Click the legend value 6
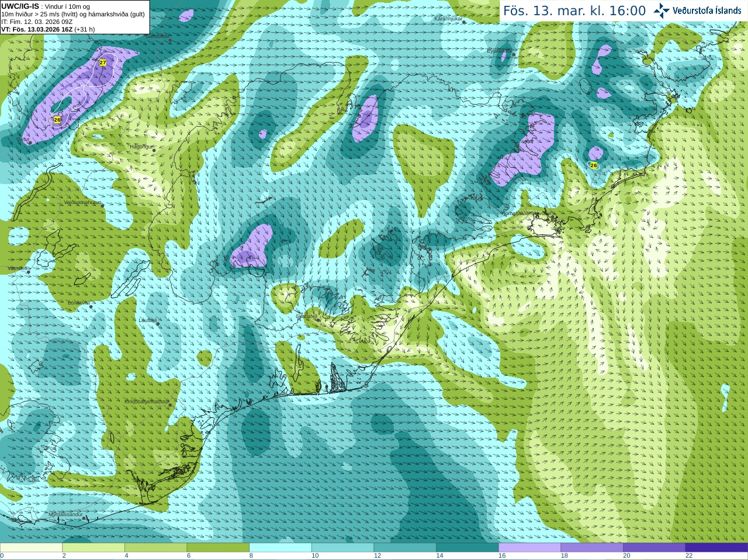The image size is (748, 560). click(189, 556)
